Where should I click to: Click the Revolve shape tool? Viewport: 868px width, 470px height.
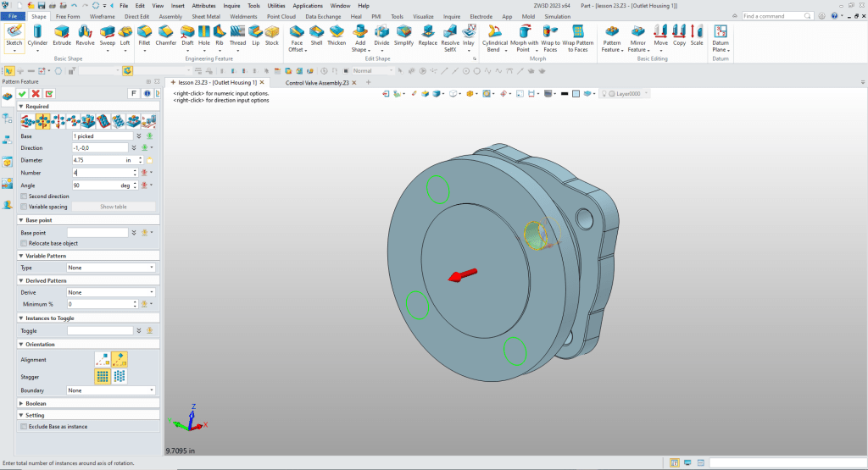pyautogui.click(x=85, y=34)
